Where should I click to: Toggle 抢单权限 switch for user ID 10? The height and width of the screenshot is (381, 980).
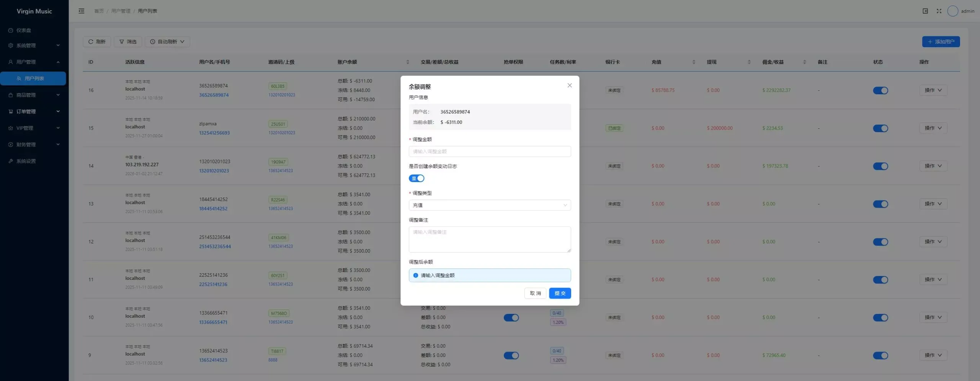coord(511,318)
